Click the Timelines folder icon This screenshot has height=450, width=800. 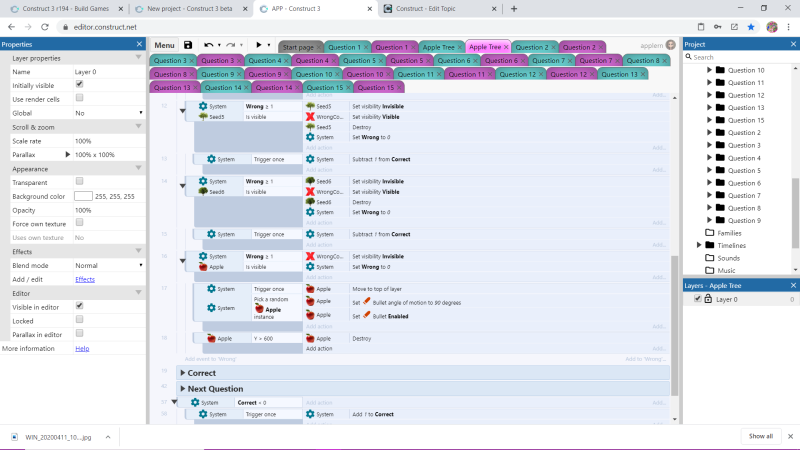click(710, 245)
